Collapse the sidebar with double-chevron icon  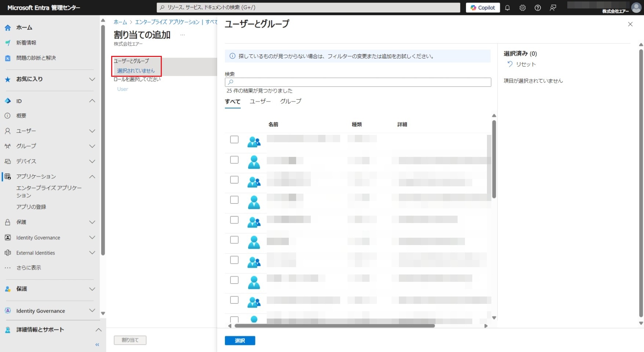pyautogui.click(x=97, y=345)
